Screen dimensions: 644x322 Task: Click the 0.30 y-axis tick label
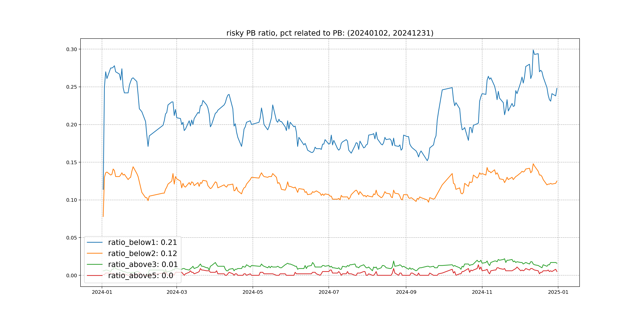click(72, 49)
